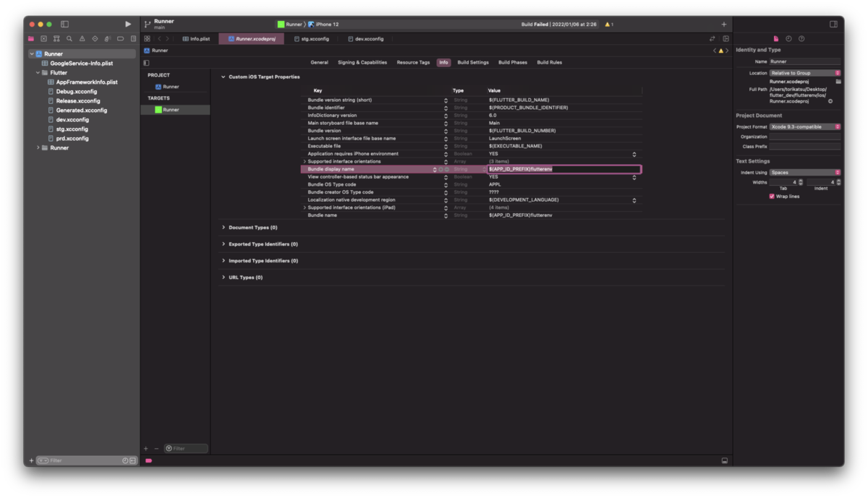The height and width of the screenshot is (498, 868).
Task: Choose a new location with folder icon
Action: click(838, 82)
